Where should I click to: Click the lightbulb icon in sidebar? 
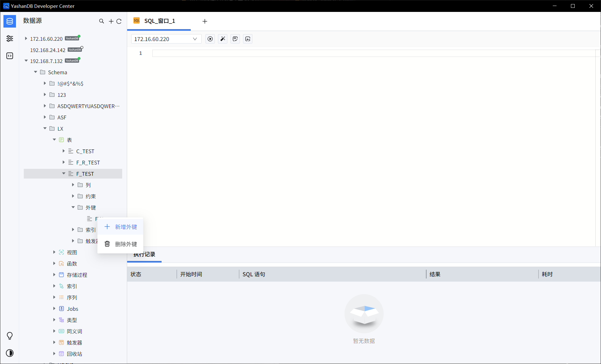click(x=10, y=336)
